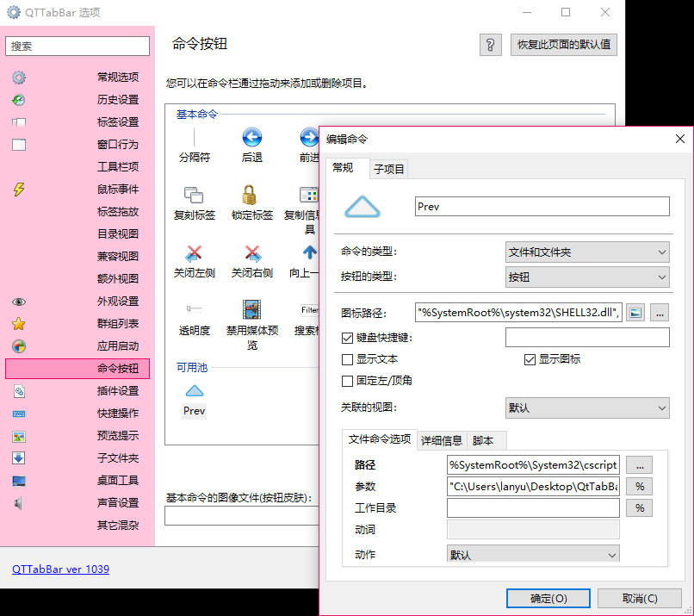Enable the 显示文本 checkbox
This screenshot has width=694, height=616.
pyautogui.click(x=347, y=359)
